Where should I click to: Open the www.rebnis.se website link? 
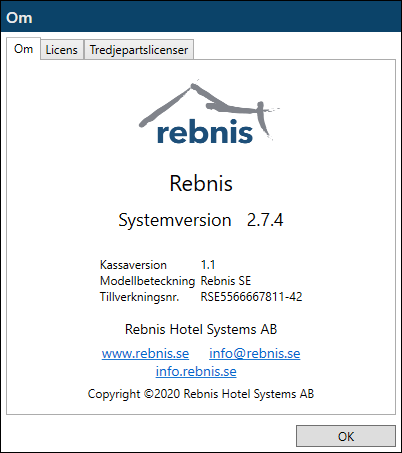point(145,353)
